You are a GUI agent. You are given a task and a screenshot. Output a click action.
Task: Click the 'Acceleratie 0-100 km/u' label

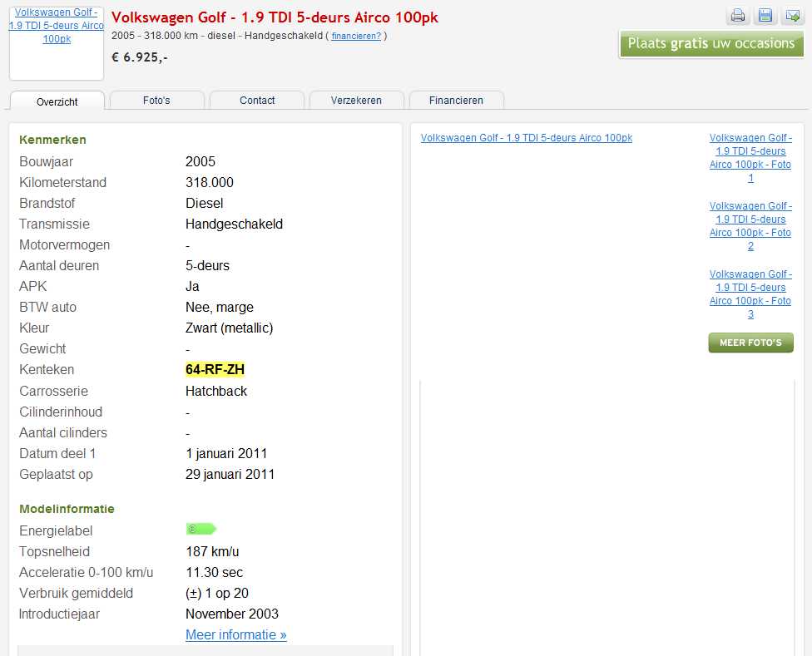tap(86, 572)
